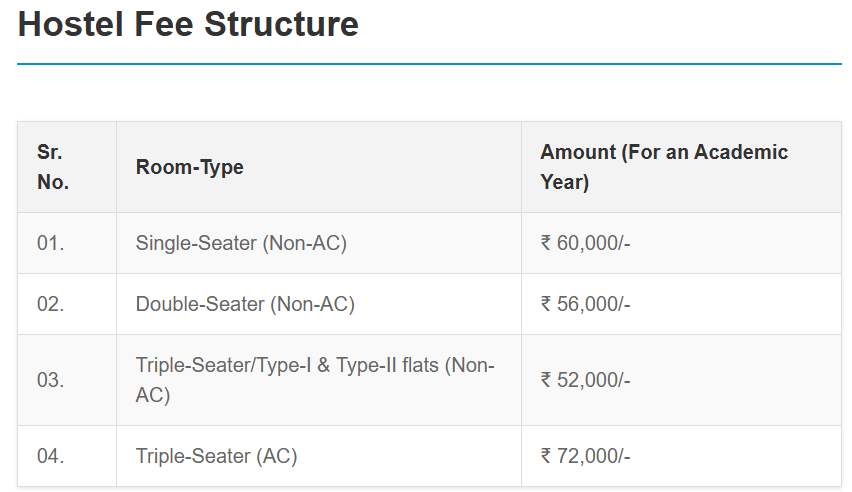Viewport: 852px width, 492px height.
Task: Click the word 'Structure' in the heading
Action: 281,24
